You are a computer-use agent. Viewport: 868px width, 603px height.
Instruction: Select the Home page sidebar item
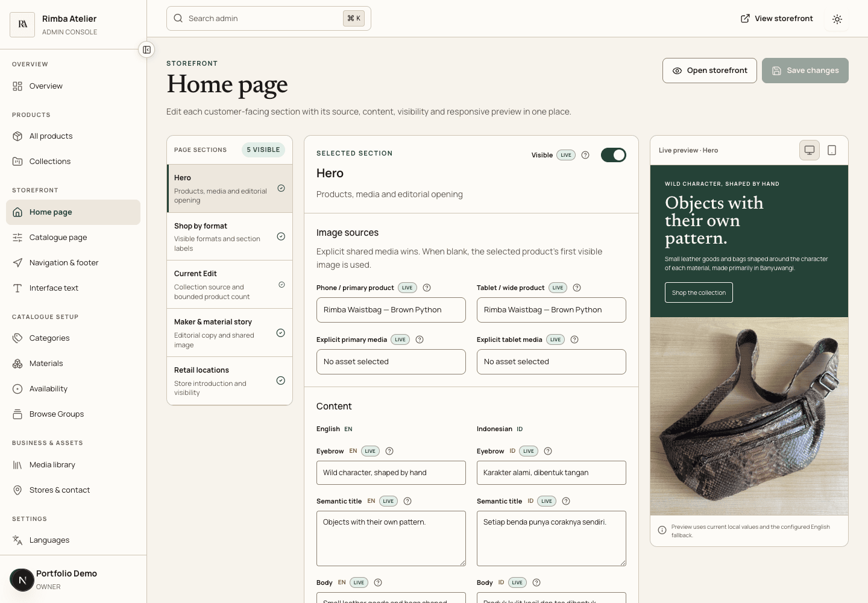73,212
